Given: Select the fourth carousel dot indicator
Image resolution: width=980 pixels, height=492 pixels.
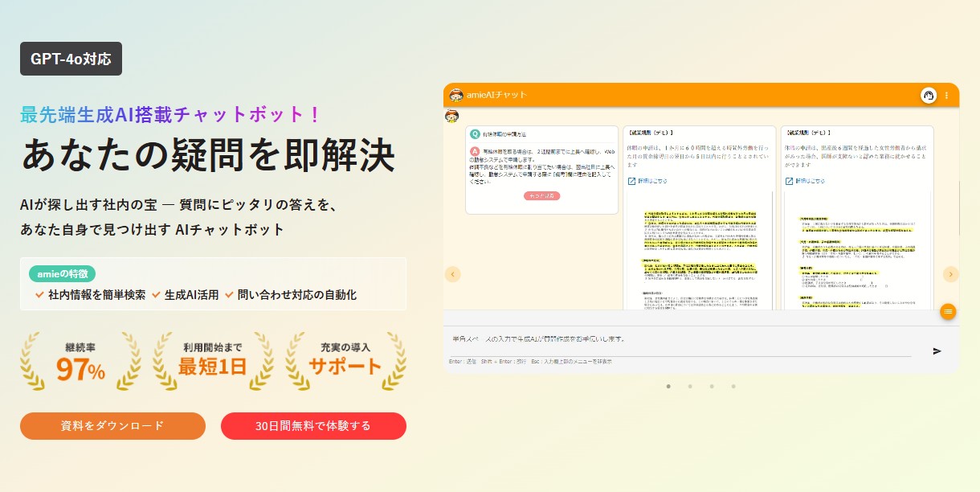Looking at the screenshot, I should (x=733, y=386).
